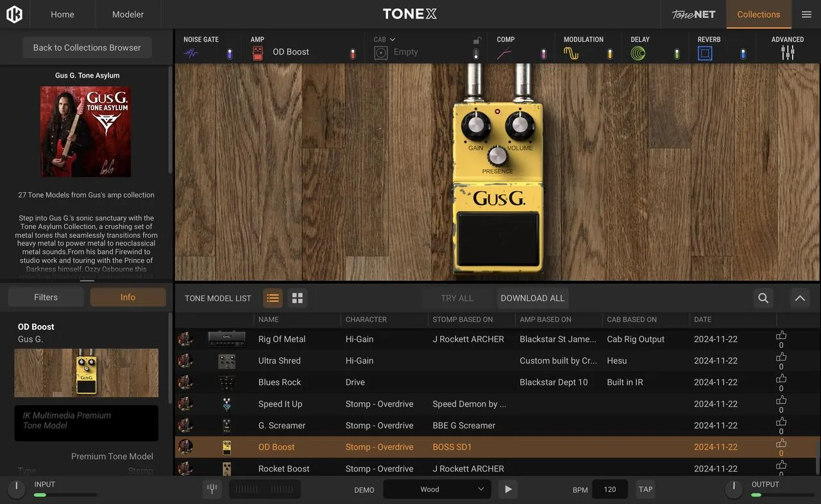
Task: Switch to the Info tab
Action: [x=128, y=297]
